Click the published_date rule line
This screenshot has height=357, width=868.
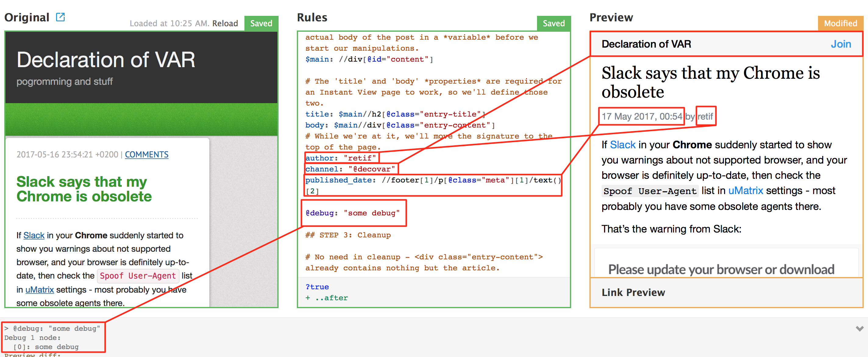433,185
